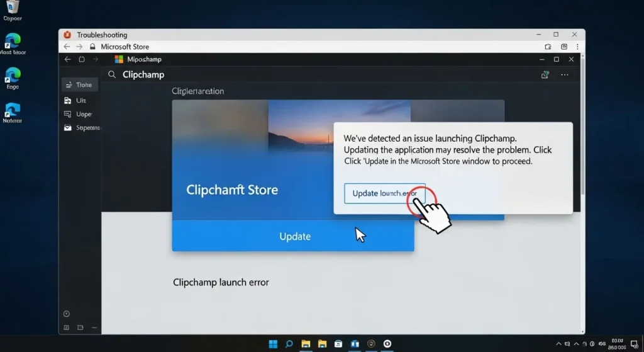Viewport: 644px width, 352px height.
Task: Click circular icon at sidebar bottom
Action: coord(67,314)
